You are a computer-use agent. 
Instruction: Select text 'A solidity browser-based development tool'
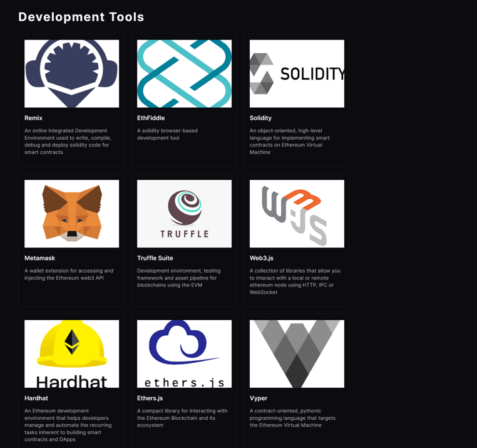point(167,134)
